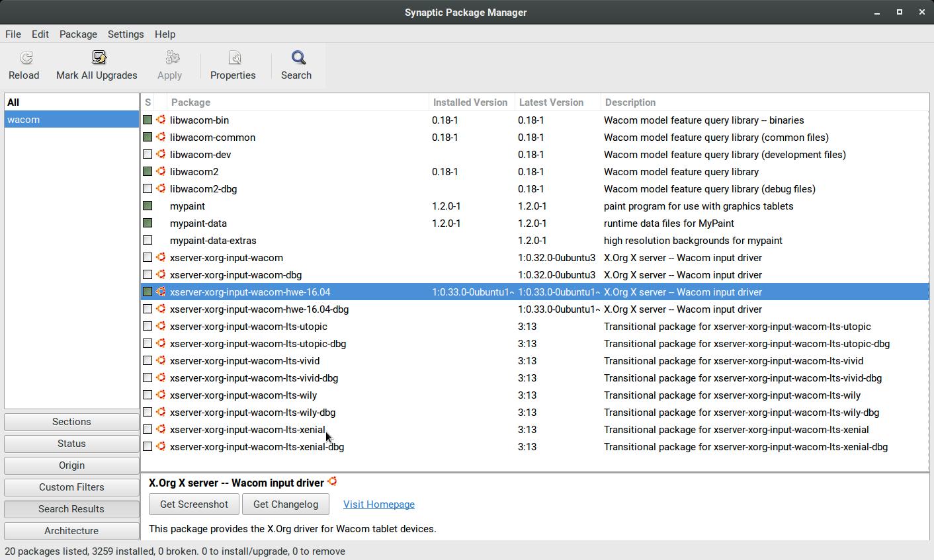The image size is (934, 560).
Task: Click the Reload toolbar icon
Action: pos(25,59)
